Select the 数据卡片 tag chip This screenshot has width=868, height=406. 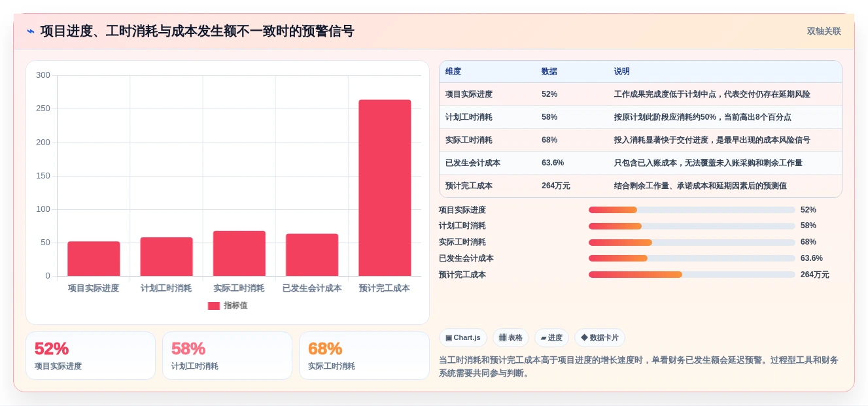(600, 338)
